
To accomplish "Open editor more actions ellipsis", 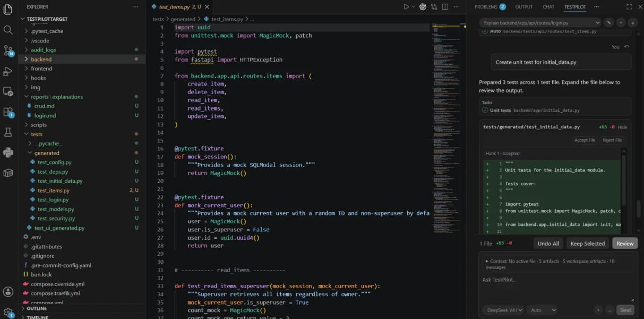I will pyautogui.click(x=456, y=7).
